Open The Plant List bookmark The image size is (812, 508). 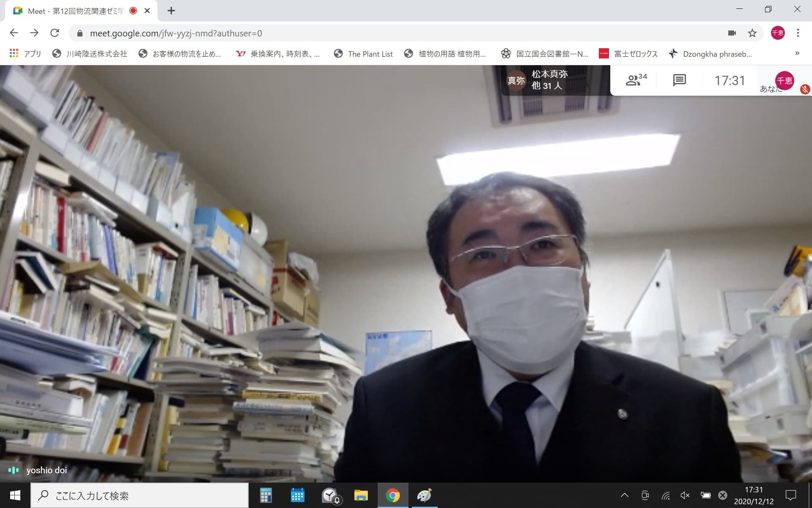(363, 54)
